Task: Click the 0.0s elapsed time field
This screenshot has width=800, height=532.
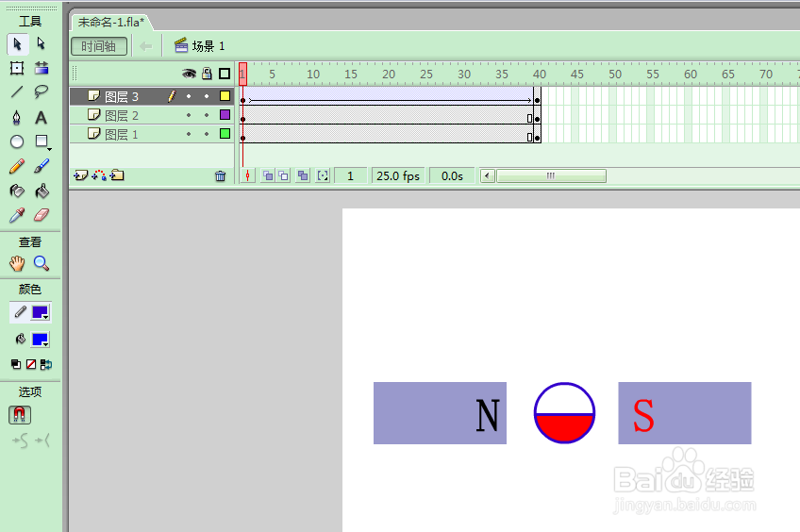Action: pos(452,176)
